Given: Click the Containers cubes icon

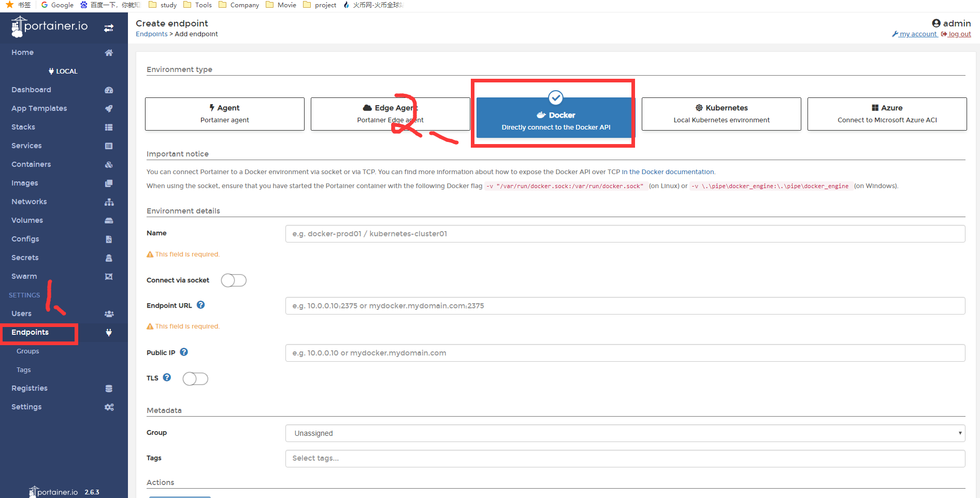Looking at the screenshot, I should point(109,164).
